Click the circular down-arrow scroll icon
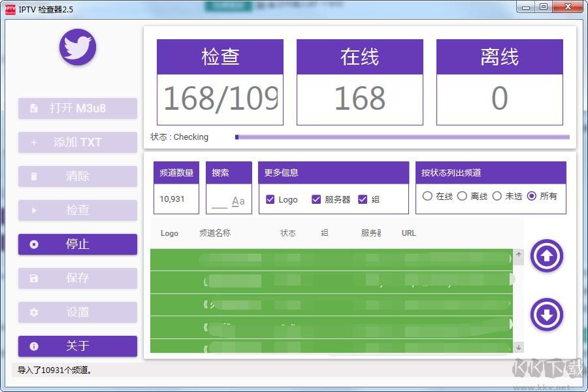588x392 pixels. pos(546,315)
